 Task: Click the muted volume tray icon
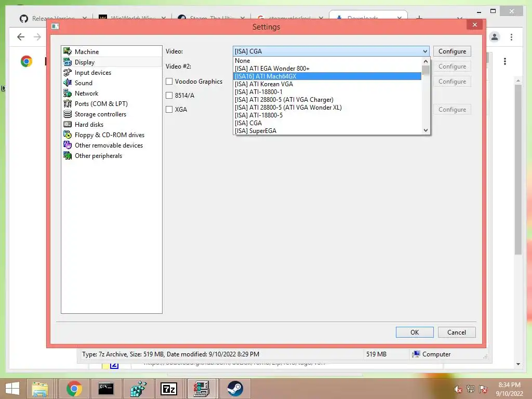point(458,389)
